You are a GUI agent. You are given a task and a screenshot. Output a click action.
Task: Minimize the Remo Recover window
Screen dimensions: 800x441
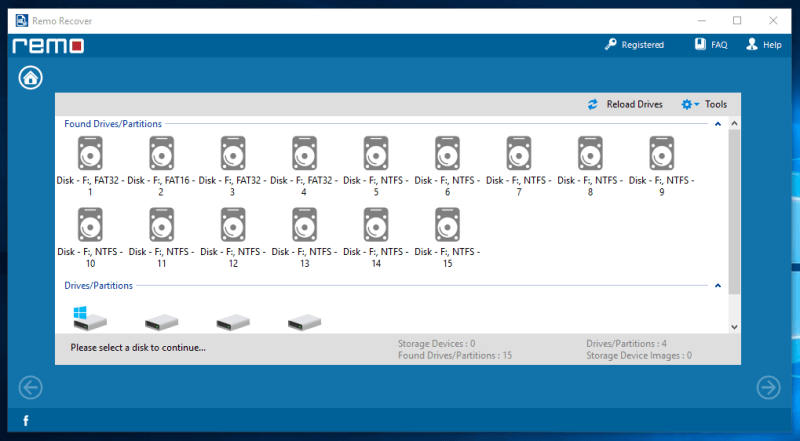(702, 20)
